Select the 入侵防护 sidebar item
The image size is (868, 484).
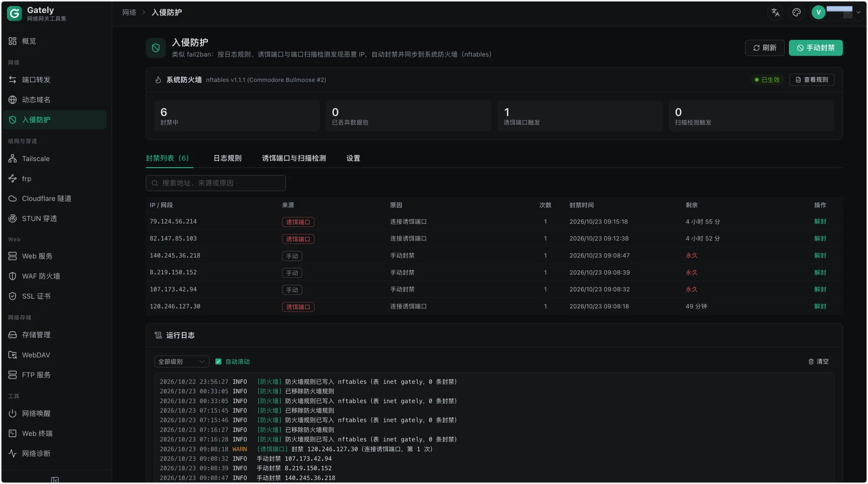(x=55, y=120)
